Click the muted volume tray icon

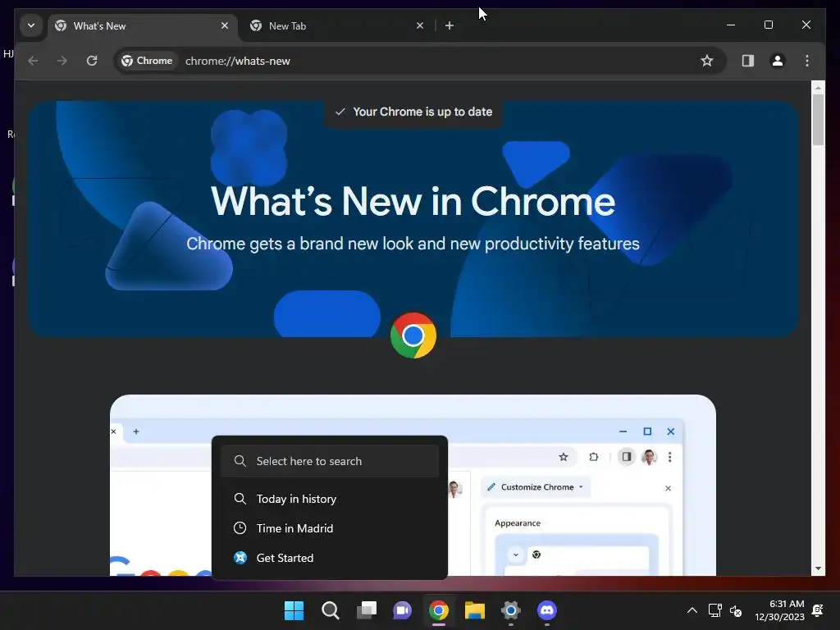[x=736, y=610]
